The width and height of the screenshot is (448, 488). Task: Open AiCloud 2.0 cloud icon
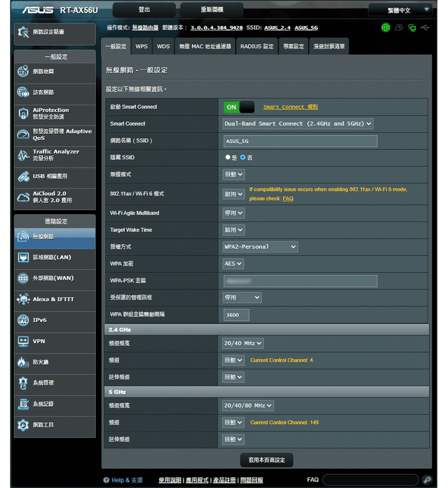[23, 197]
